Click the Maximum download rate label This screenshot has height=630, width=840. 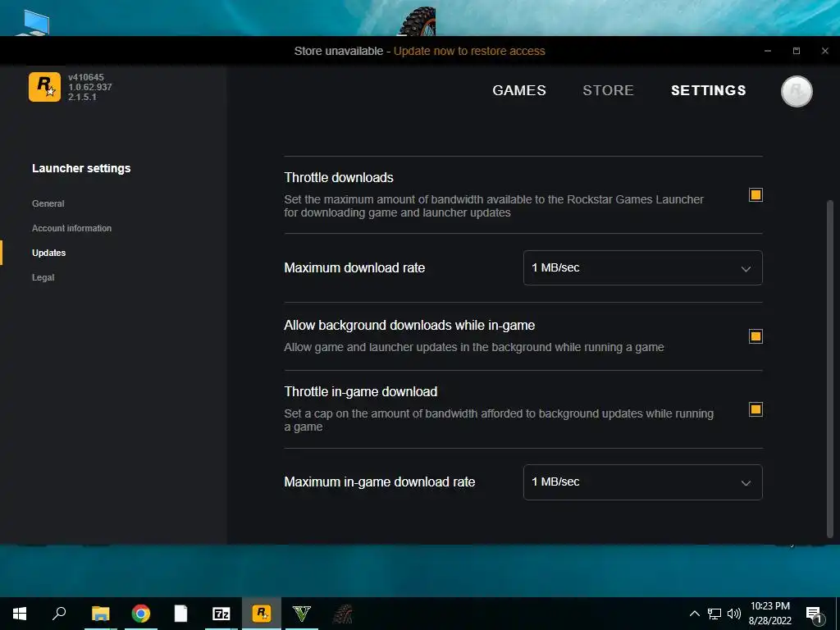354,268
